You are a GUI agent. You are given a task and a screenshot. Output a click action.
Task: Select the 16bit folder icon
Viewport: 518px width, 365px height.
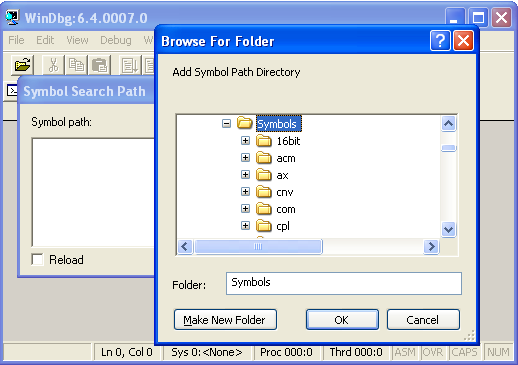tap(264, 141)
